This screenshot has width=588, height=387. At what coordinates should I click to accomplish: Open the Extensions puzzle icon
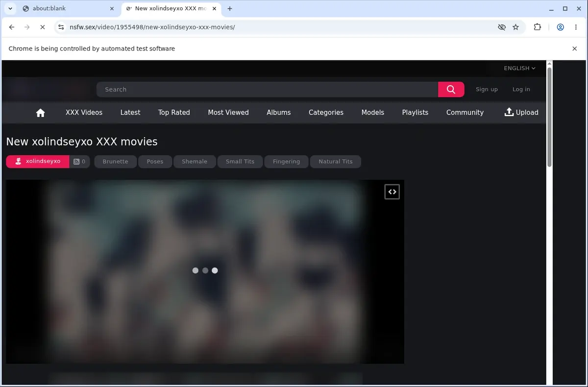tap(537, 27)
